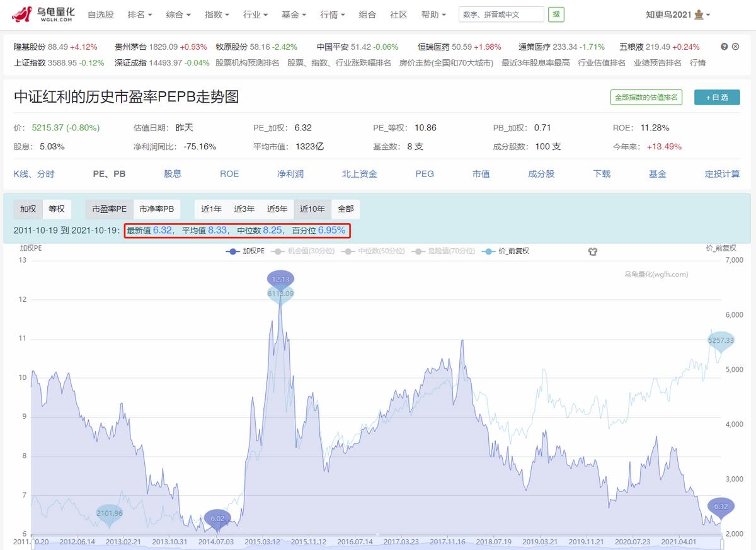Image resolution: width=756 pixels, height=550 pixels.
Task: Click the shirt-shaped theme icon above the chart
Action: coord(591,251)
